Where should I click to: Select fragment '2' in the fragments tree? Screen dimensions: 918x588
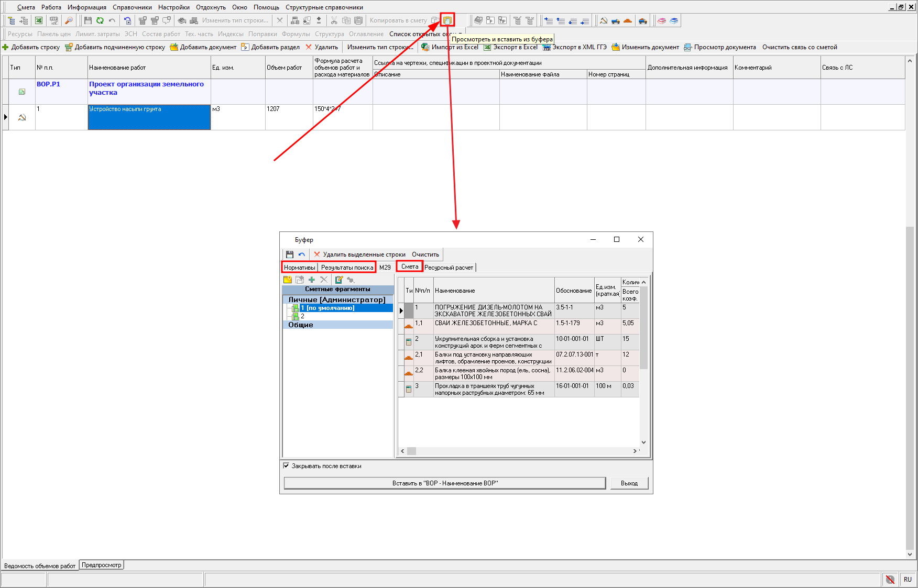pos(302,316)
